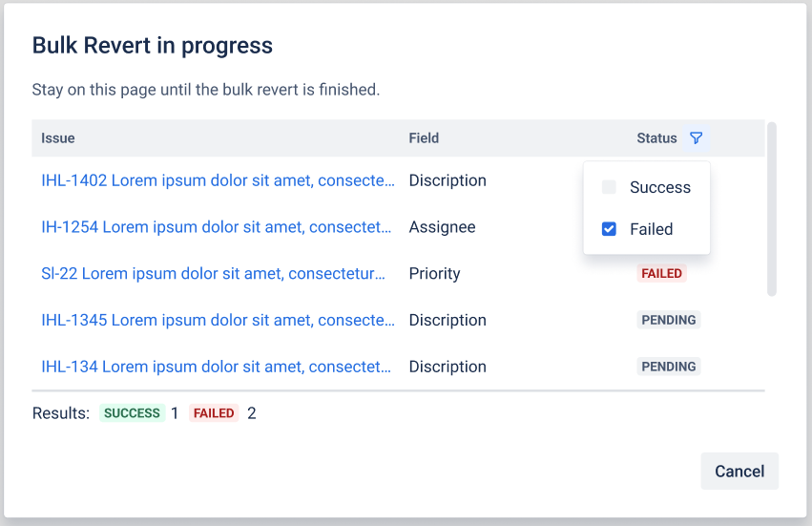
Task: Click the vertical scrollbar of the table
Action: (771, 208)
